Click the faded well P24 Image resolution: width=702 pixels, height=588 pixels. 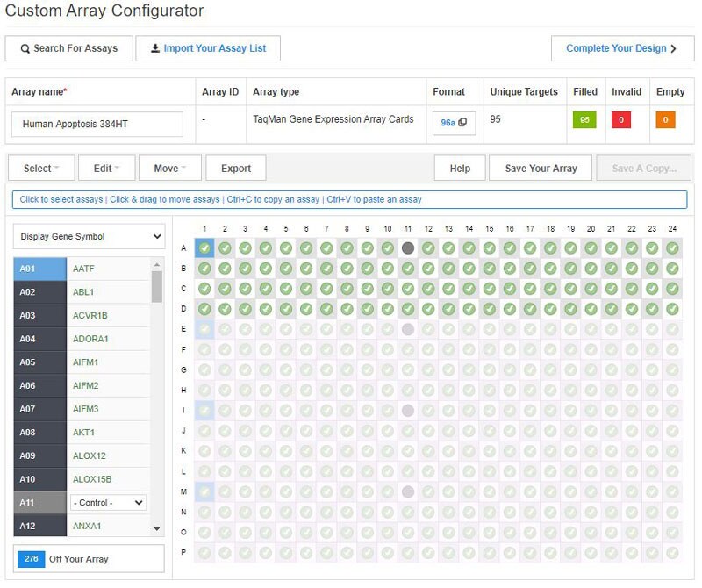(672, 553)
